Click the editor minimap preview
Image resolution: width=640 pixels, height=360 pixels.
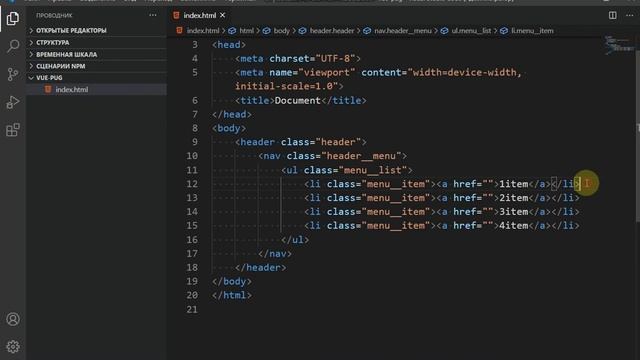point(618,45)
